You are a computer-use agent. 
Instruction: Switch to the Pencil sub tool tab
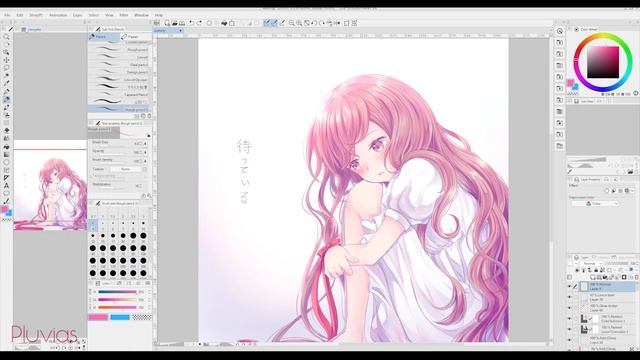coord(104,37)
